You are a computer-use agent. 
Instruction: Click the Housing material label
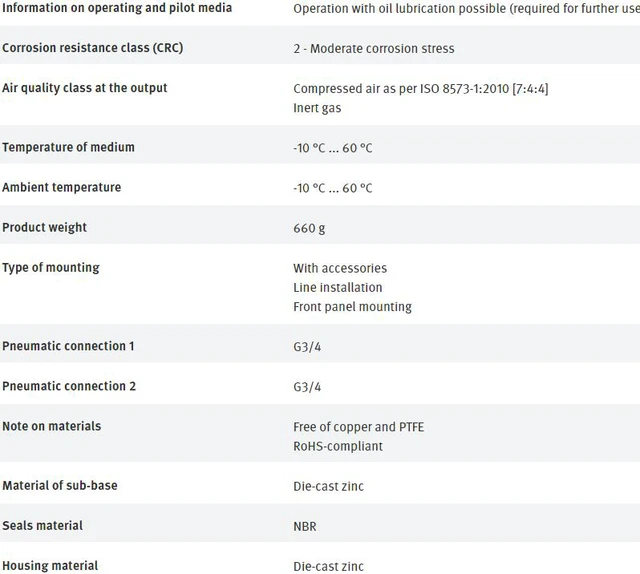pos(50,565)
